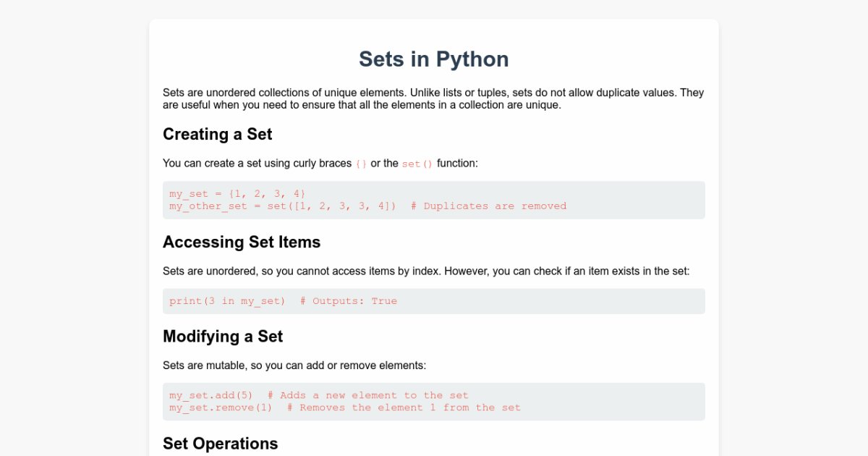Click the "You can create a set using" sentence

tap(320, 164)
